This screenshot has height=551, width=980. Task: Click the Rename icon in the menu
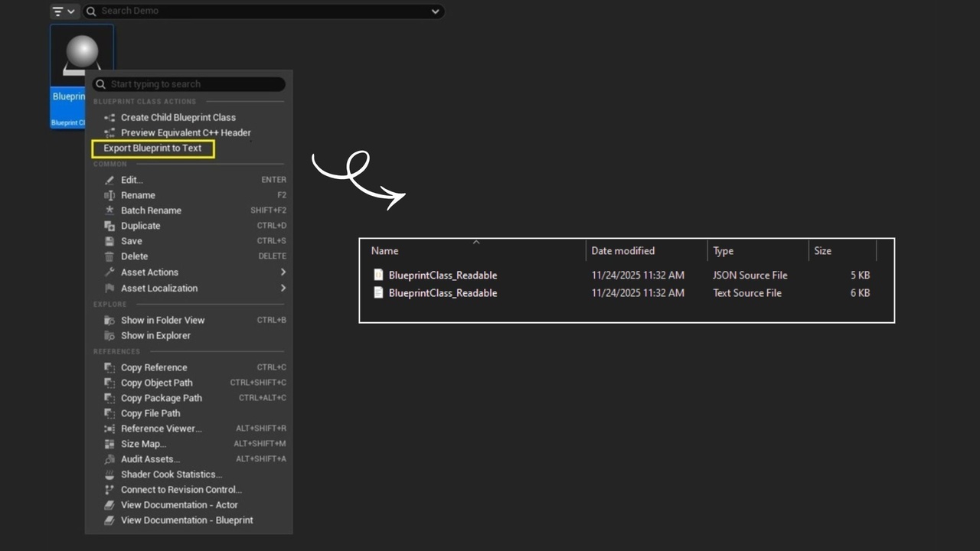click(x=109, y=195)
